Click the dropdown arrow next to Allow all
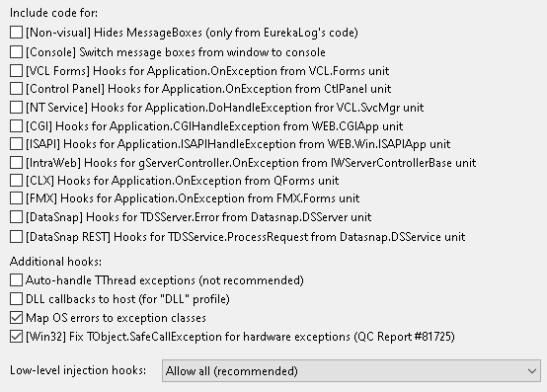The image size is (547, 392). (x=532, y=371)
